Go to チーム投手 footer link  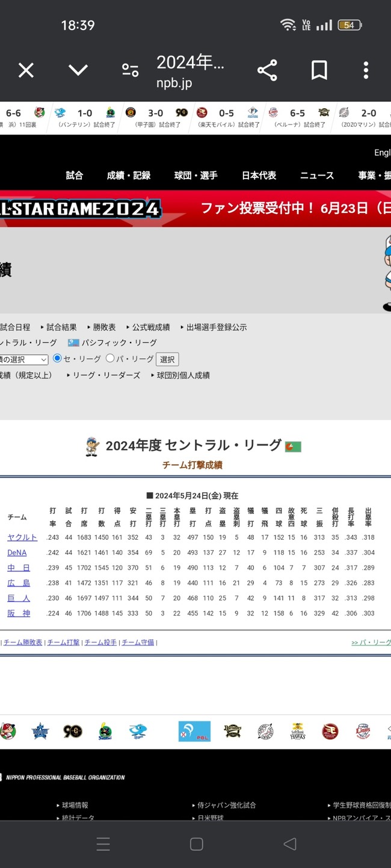click(x=100, y=643)
